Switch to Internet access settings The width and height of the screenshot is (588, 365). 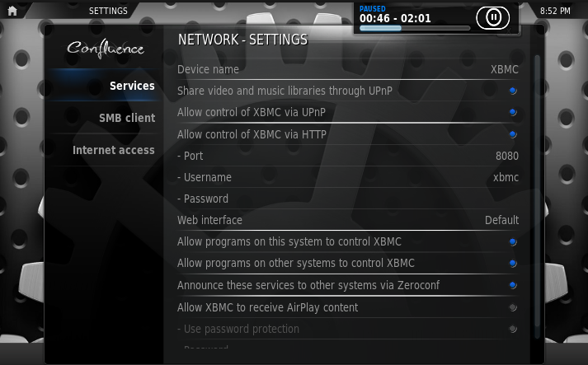(114, 150)
